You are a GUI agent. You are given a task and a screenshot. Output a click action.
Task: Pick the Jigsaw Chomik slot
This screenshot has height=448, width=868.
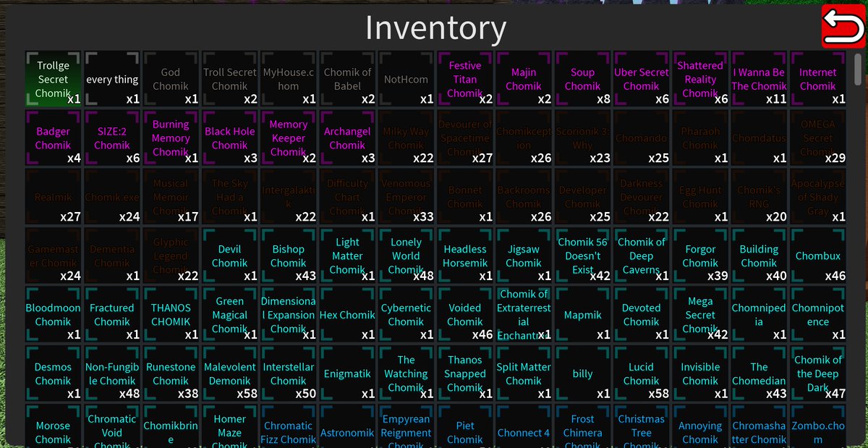click(x=524, y=255)
